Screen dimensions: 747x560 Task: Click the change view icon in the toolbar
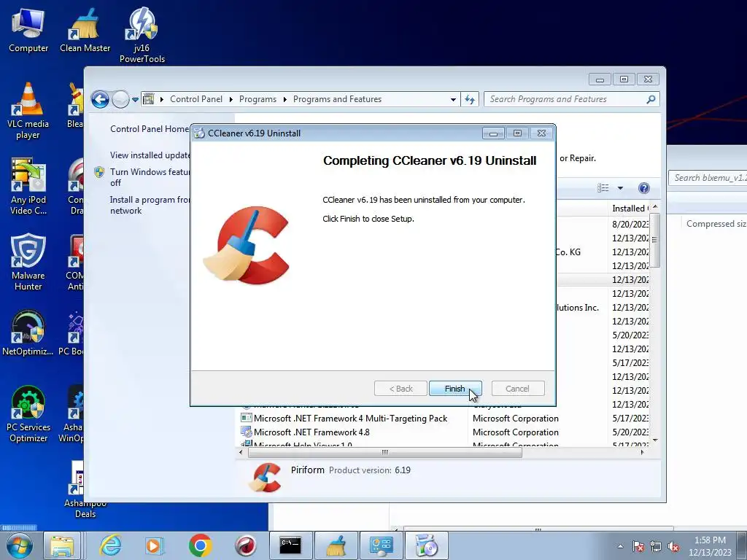click(x=603, y=188)
